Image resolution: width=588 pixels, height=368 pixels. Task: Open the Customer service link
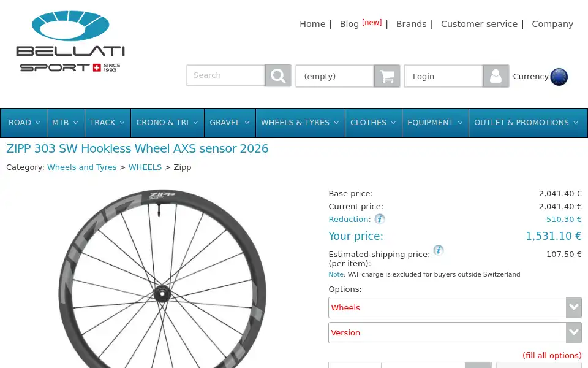click(x=479, y=24)
